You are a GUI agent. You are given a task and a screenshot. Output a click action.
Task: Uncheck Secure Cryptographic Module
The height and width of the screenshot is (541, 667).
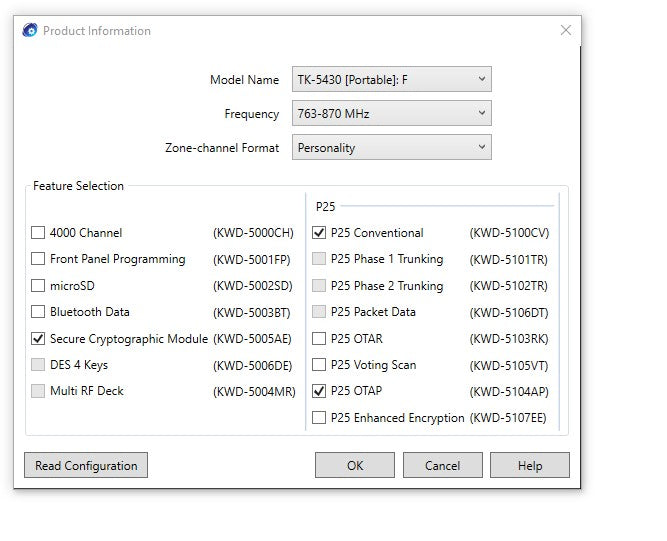pos(38,339)
